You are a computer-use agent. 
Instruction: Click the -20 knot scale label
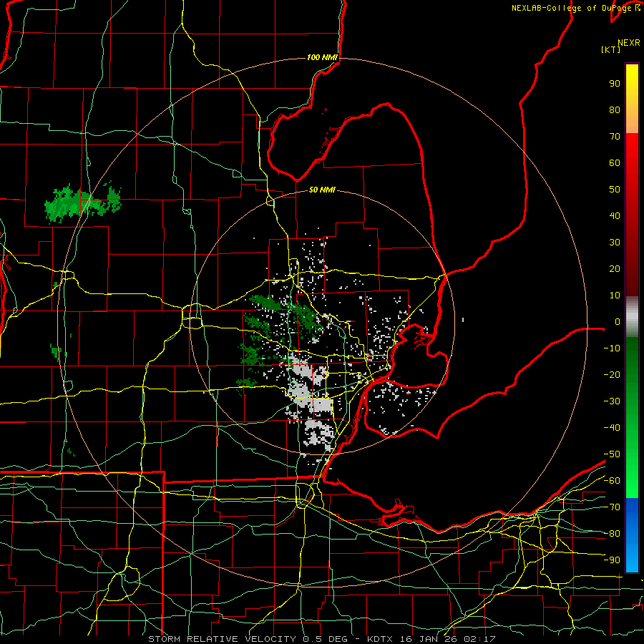612,375
